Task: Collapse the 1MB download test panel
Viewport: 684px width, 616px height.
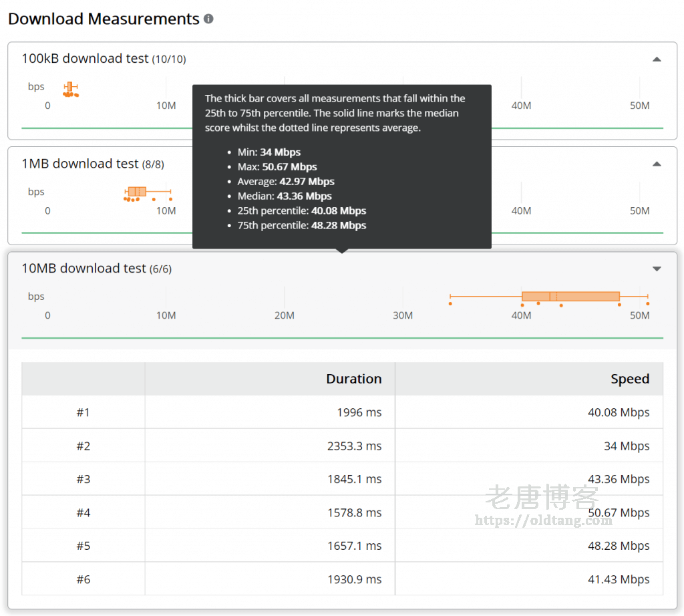Action: pyautogui.click(x=657, y=164)
